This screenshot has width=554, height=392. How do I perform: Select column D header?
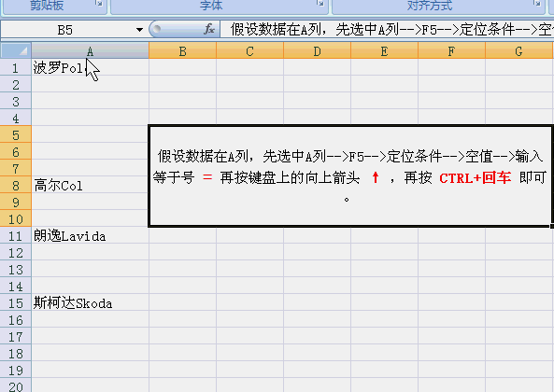317,51
